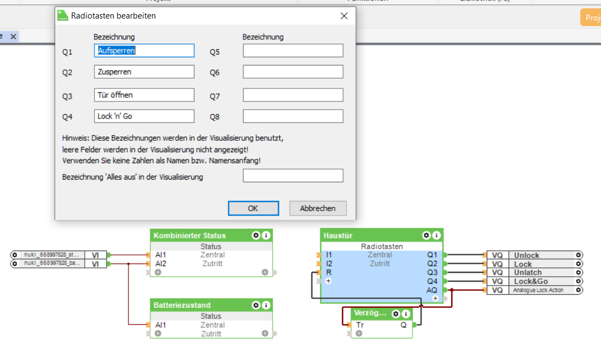The width and height of the screenshot is (601, 364).
Task: Click gear icon on Lock&Go output
Action: [x=579, y=282]
